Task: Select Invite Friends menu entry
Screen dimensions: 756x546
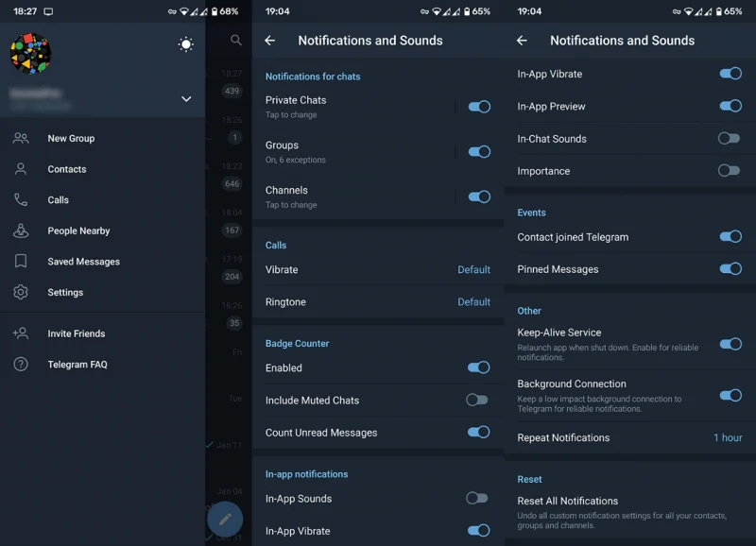Action: point(102,333)
